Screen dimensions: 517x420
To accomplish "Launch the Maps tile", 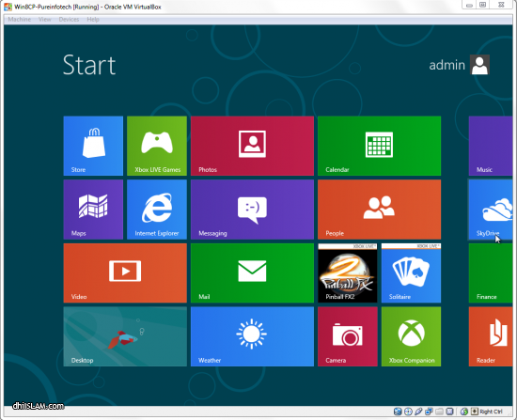I will click(93, 210).
